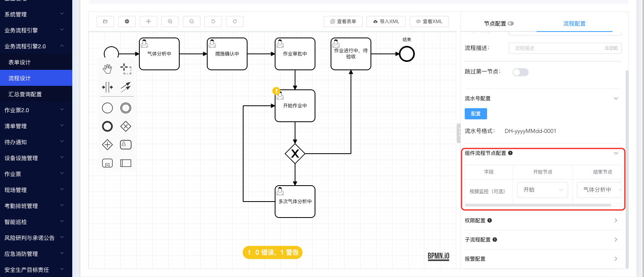
Task: Open 流程设计 in the sidebar
Action: click(36, 78)
